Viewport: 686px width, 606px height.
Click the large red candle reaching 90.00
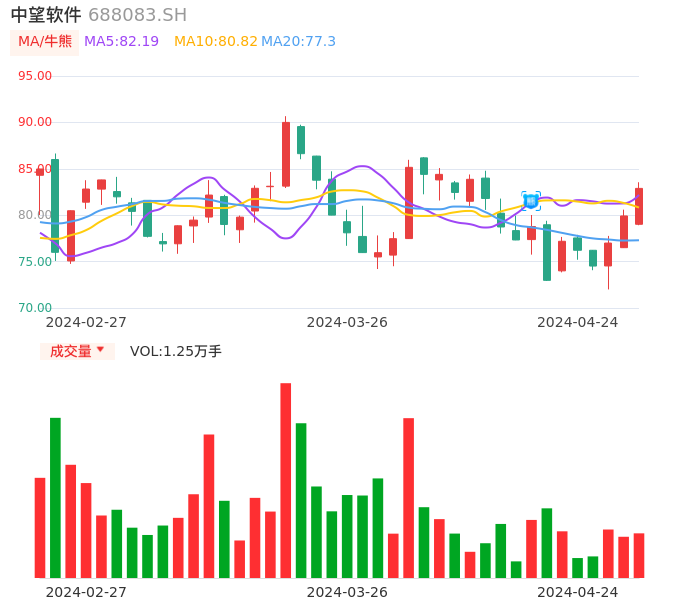(x=286, y=154)
